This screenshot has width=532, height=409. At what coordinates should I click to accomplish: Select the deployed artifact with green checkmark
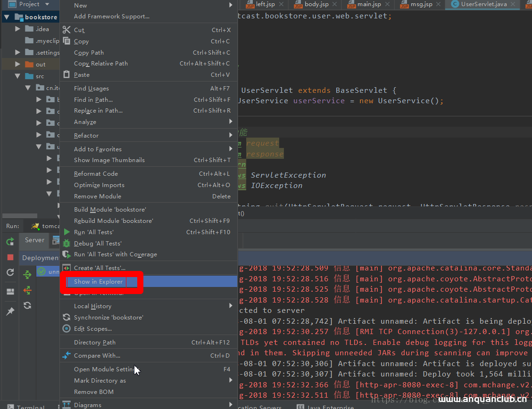click(x=48, y=271)
